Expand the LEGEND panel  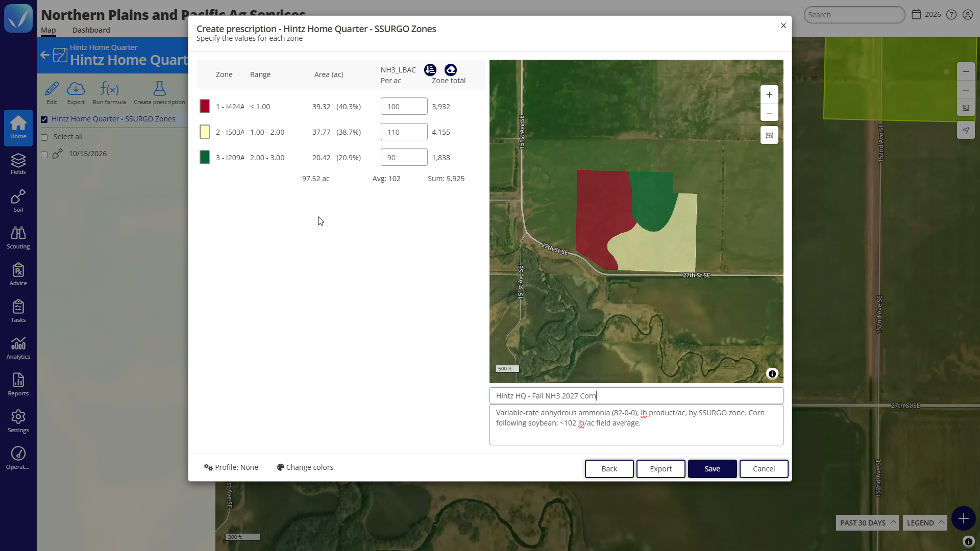[925, 523]
